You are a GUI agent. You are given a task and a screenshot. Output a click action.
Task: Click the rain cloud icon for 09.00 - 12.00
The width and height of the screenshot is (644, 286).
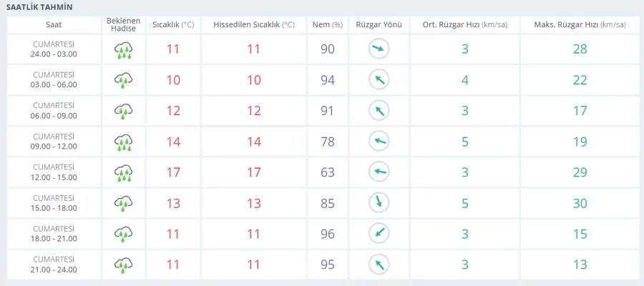[x=124, y=142]
